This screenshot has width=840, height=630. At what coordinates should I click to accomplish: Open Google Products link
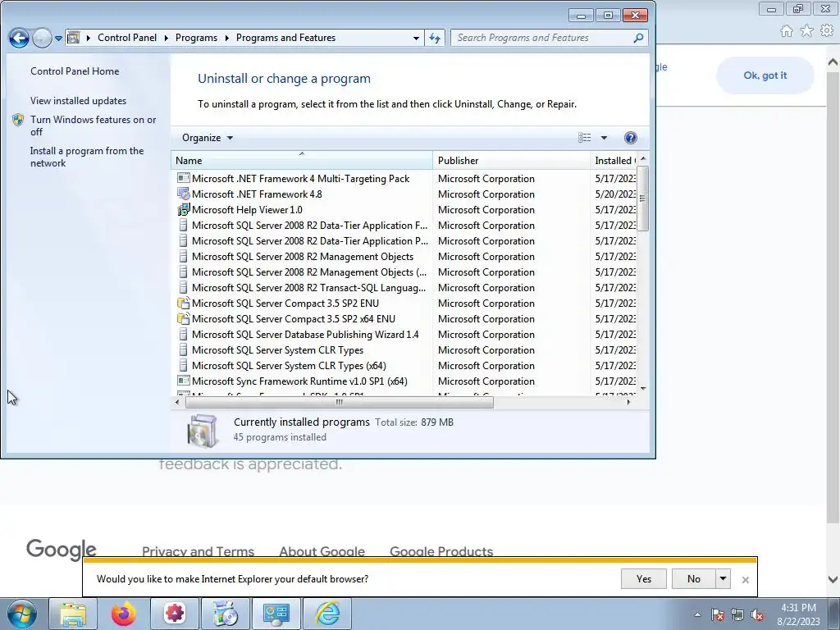[441, 550]
